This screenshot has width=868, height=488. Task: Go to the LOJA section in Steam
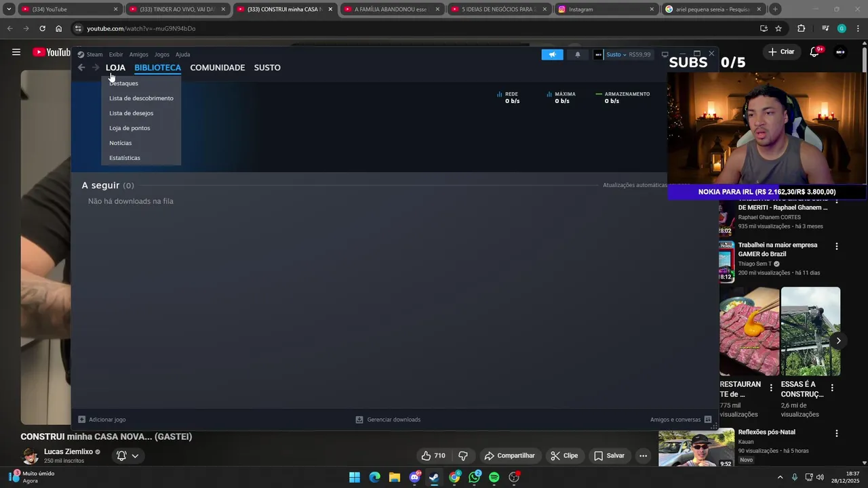click(115, 68)
